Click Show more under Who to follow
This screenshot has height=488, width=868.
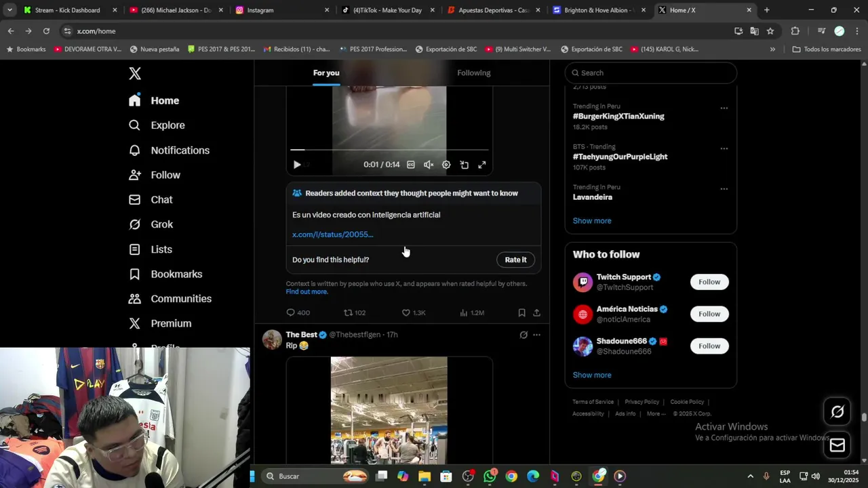tap(592, 375)
